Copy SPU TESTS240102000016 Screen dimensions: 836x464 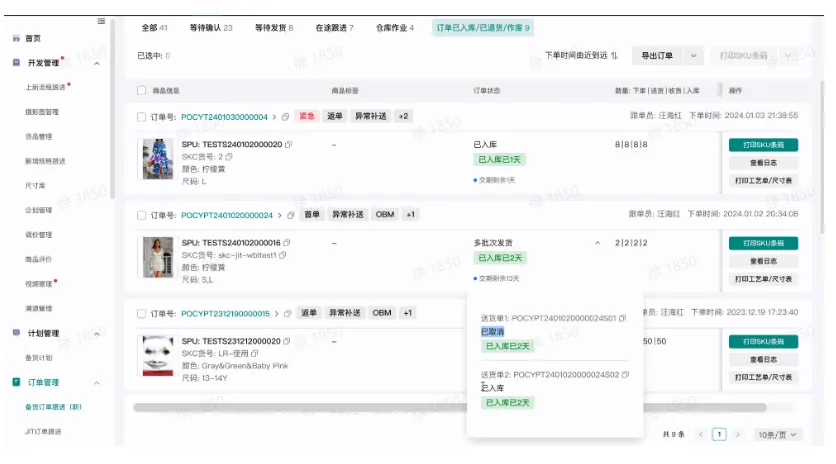(x=287, y=243)
